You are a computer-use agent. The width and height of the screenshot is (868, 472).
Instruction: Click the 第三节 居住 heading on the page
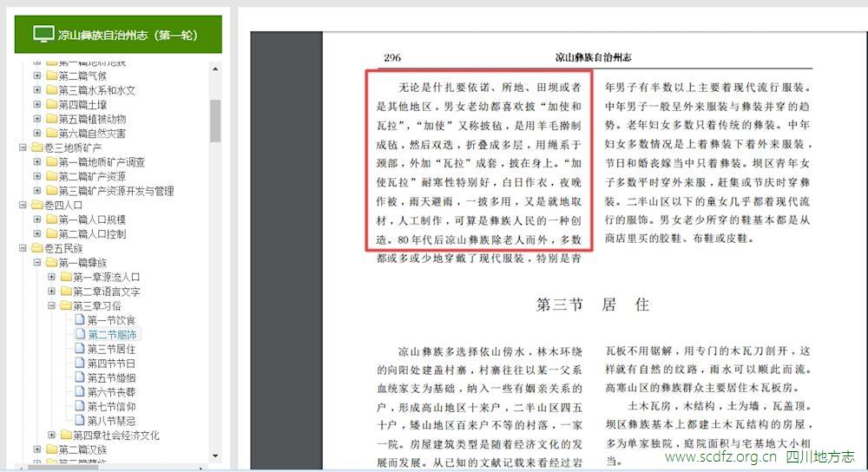coord(592,305)
